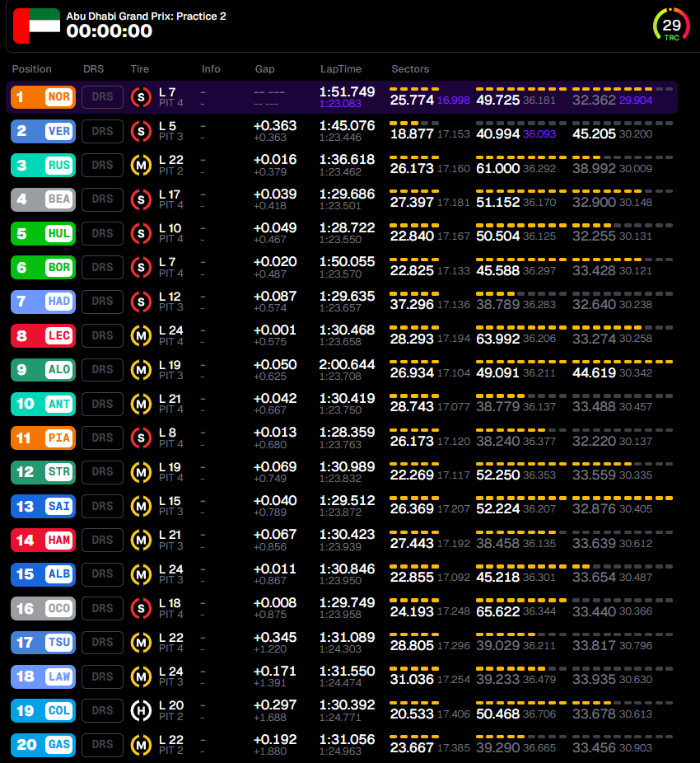Click HAD's sector 1 time 37.296
700x763 pixels.
(x=412, y=305)
